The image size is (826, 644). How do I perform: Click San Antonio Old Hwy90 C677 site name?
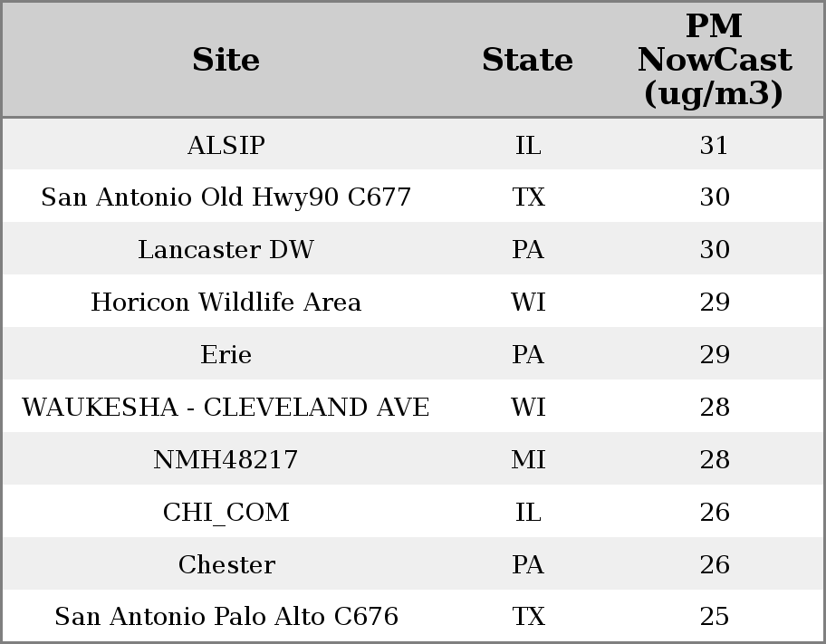click(226, 197)
